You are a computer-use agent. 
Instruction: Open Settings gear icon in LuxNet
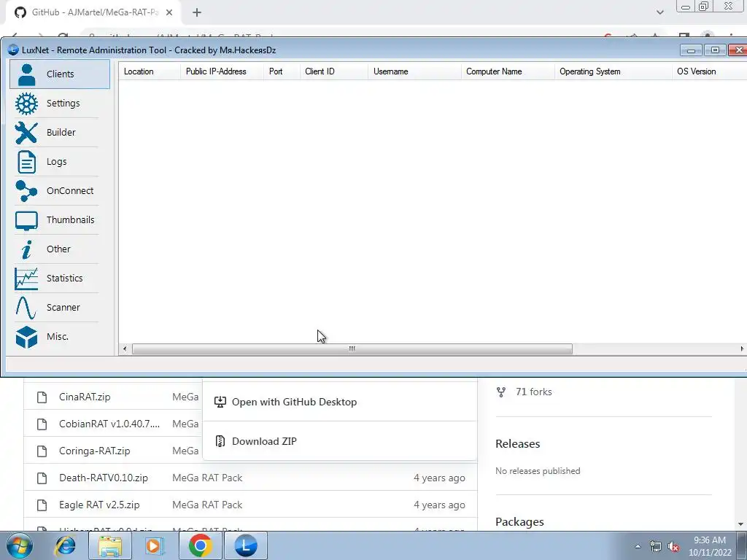[x=26, y=104]
